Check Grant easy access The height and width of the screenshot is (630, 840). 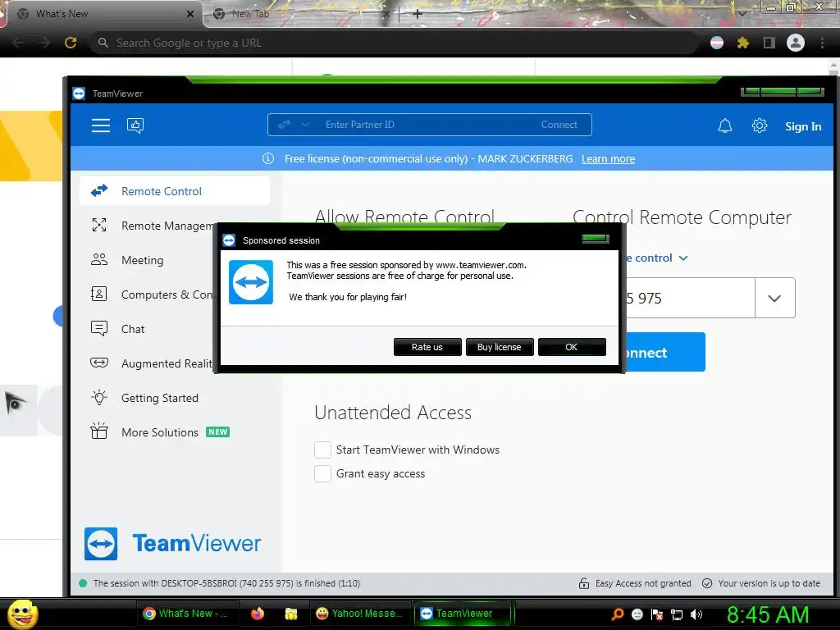322,473
